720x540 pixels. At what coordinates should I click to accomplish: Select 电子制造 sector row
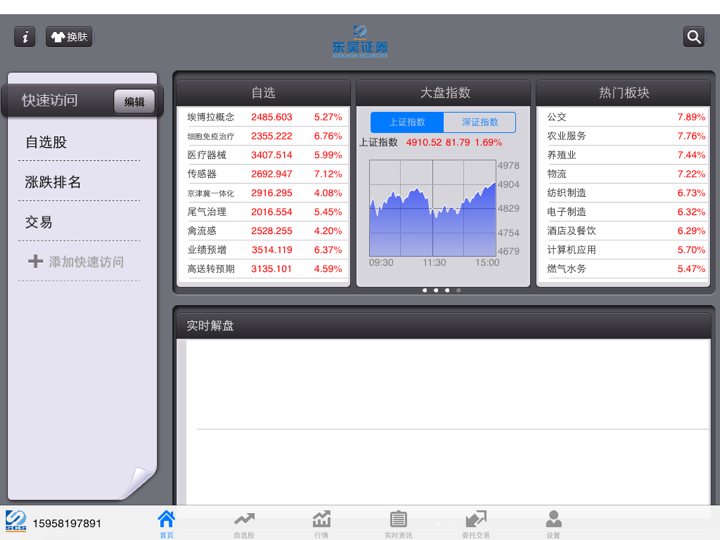pos(624,212)
